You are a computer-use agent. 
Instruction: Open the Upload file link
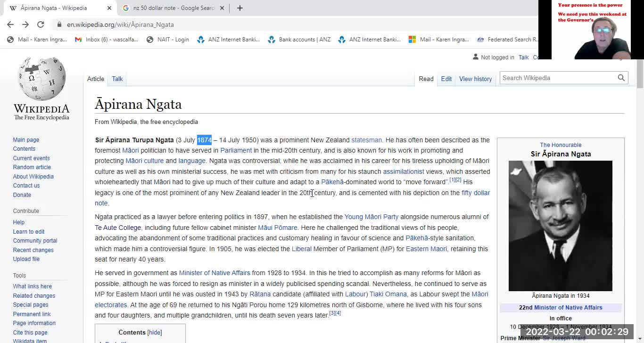click(26, 259)
